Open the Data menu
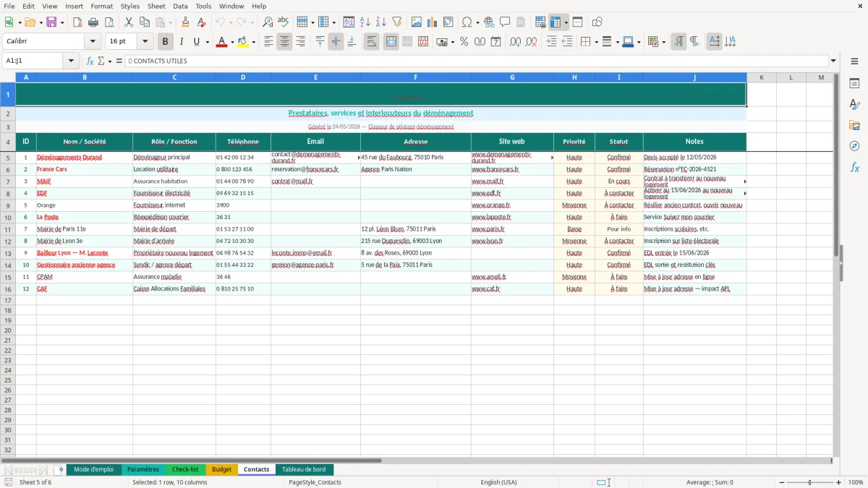 [x=180, y=6]
